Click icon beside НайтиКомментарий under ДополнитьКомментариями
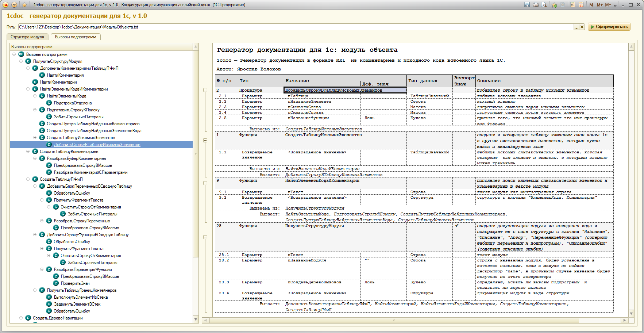The image size is (644, 333). [42, 75]
